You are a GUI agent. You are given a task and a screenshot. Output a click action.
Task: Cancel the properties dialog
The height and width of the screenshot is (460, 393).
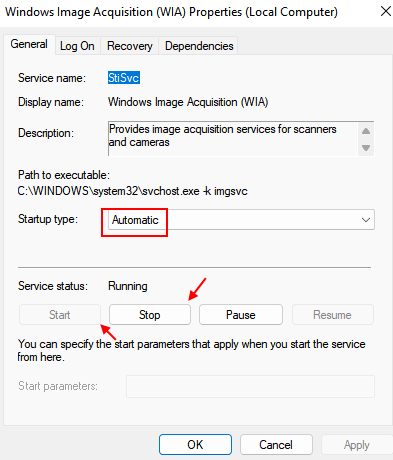276,445
